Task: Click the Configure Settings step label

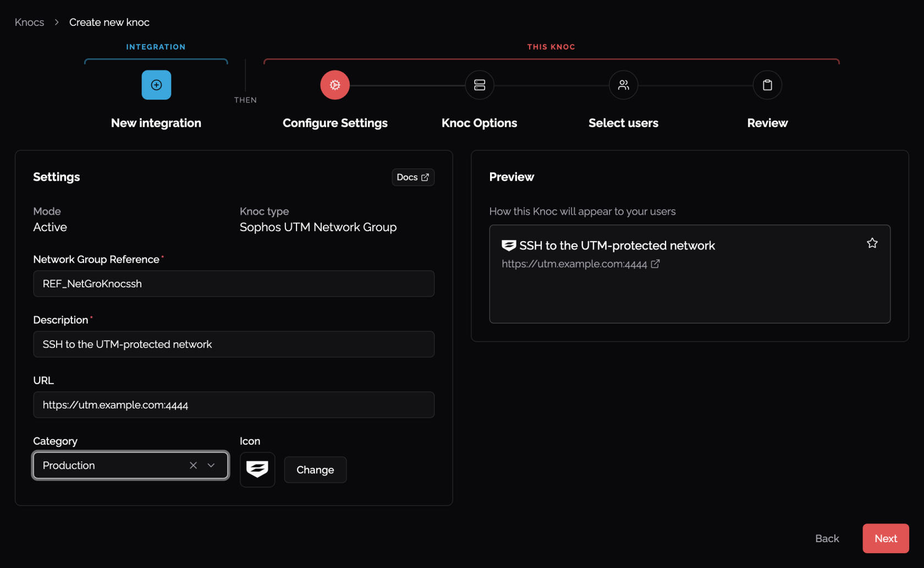Action: (335, 123)
